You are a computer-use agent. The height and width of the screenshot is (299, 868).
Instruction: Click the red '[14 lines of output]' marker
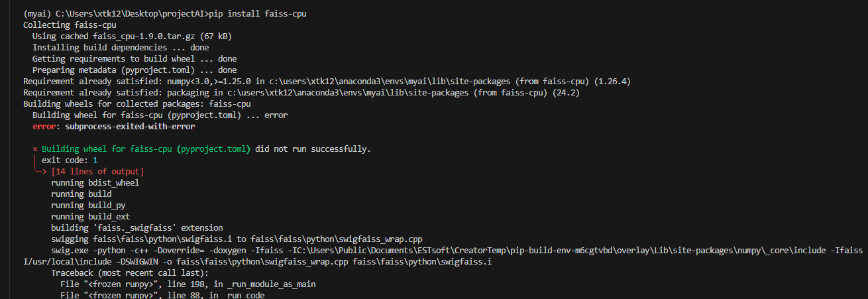[97, 171]
